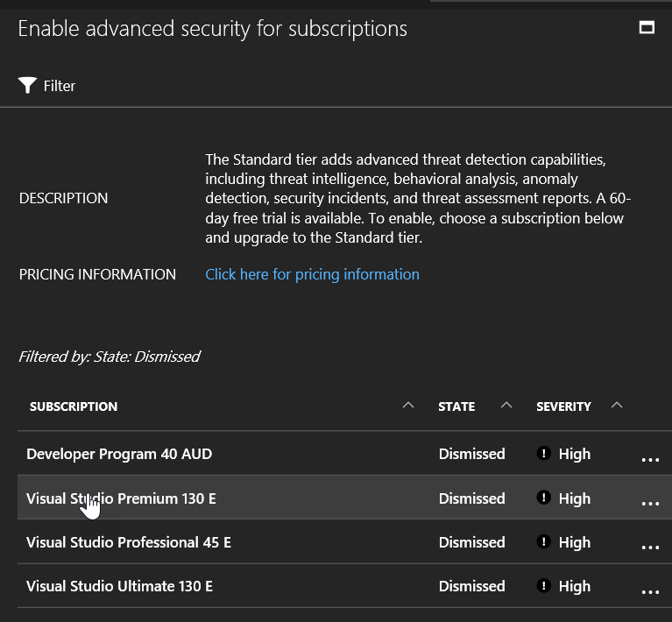The height and width of the screenshot is (622, 672).
Task: Sort by State column arrow
Action: click(x=506, y=406)
